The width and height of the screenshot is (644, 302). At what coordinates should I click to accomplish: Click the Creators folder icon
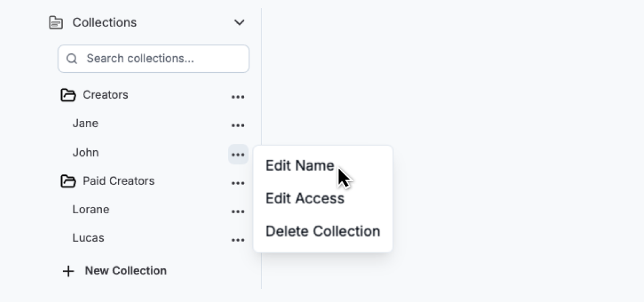click(68, 95)
